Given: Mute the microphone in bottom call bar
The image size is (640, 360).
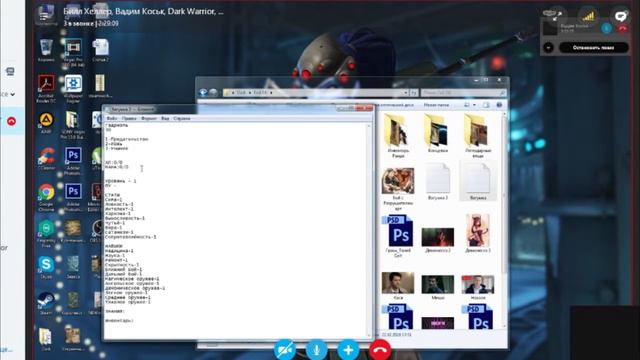Looking at the screenshot, I should (316, 350).
